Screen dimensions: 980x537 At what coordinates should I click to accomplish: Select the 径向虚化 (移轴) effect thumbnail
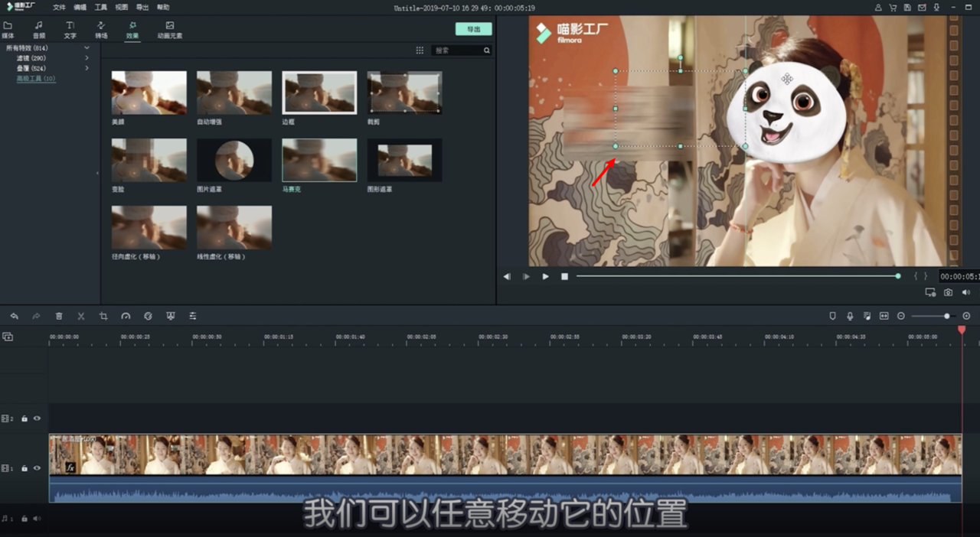pyautogui.click(x=149, y=227)
